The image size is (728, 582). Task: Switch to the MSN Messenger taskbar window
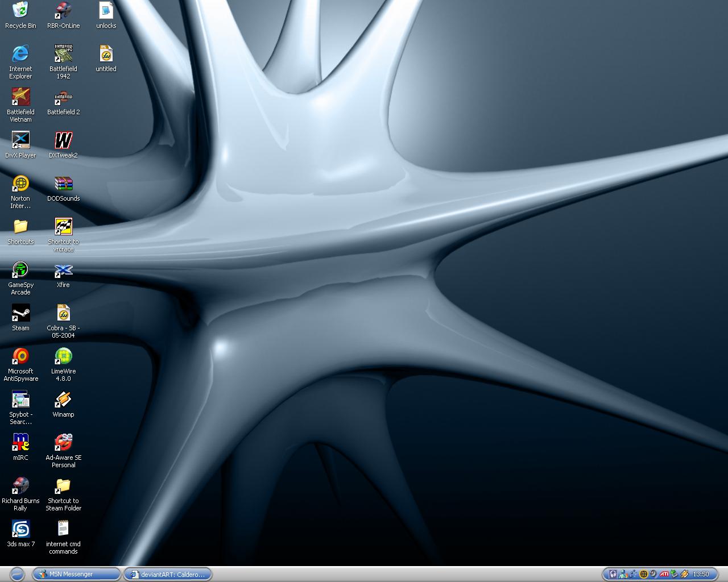[x=77, y=574]
